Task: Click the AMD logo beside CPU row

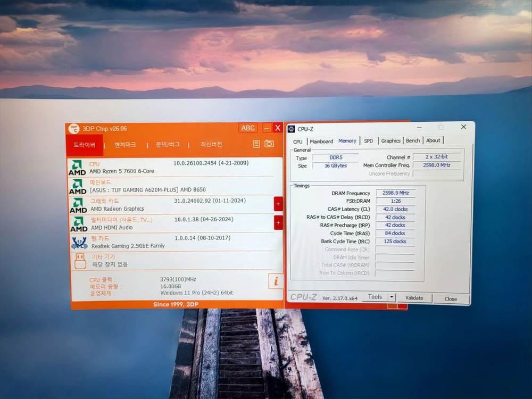Action: 77,168
